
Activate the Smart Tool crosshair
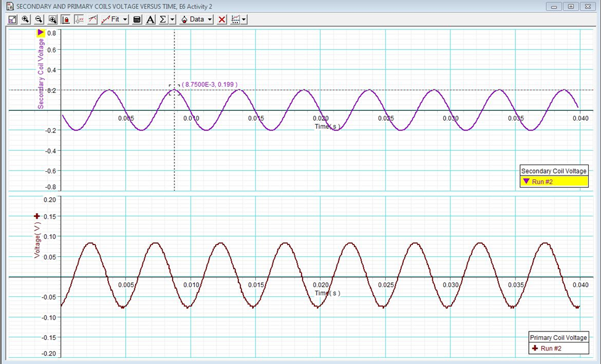(80, 19)
